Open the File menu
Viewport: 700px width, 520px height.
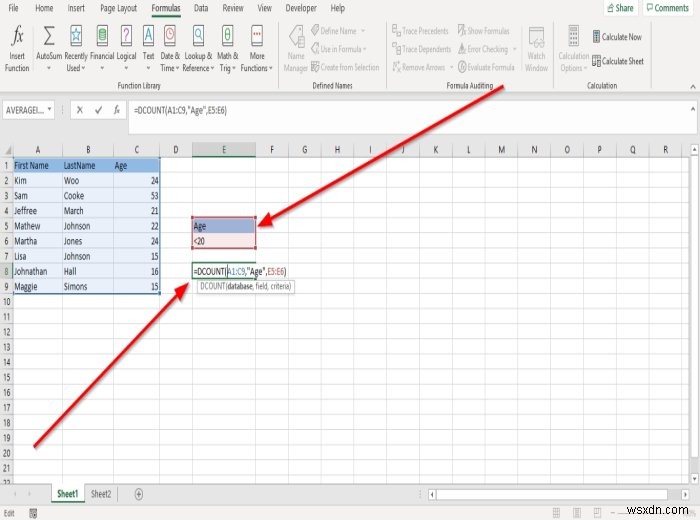point(13,8)
